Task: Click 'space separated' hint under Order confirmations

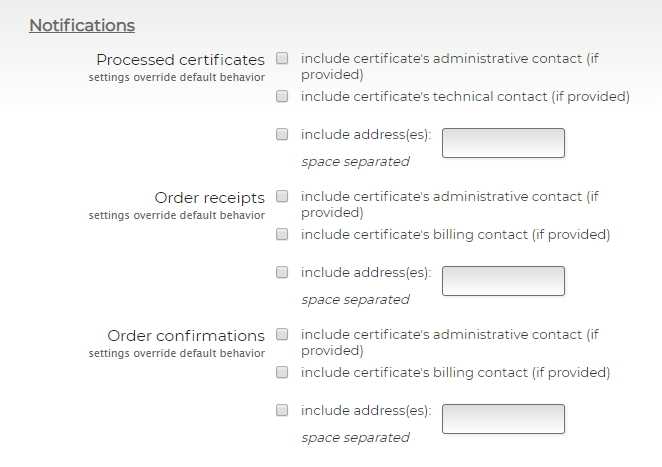Action: [355, 438]
